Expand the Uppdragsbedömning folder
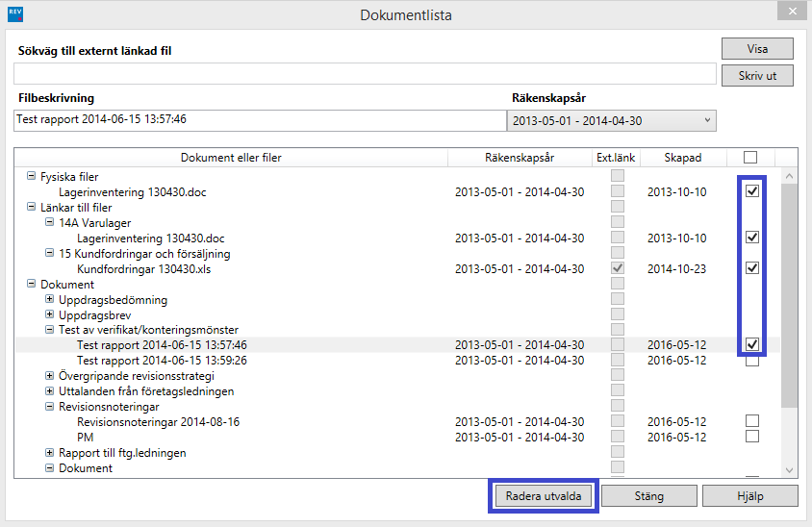Viewport: 812px width, 527px height. pos(50,300)
